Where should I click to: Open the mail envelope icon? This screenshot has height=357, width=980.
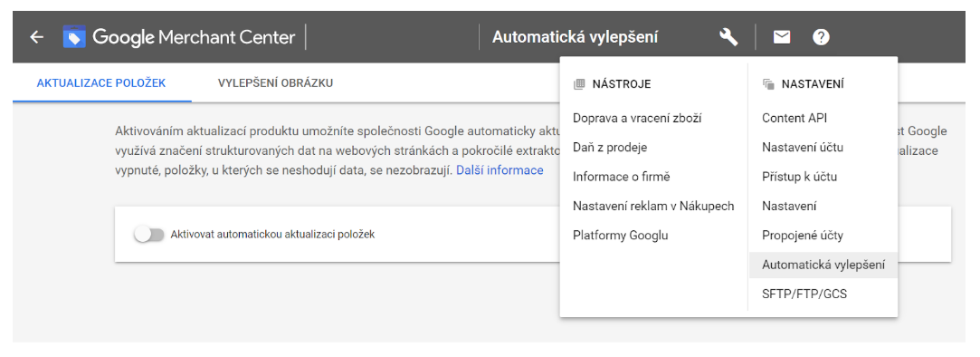tap(781, 37)
